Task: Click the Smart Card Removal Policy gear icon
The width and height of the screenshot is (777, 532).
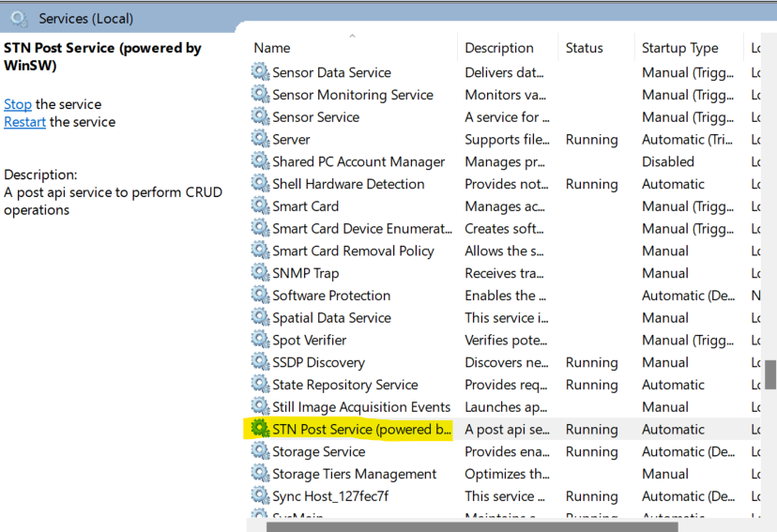Action: (x=260, y=251)
